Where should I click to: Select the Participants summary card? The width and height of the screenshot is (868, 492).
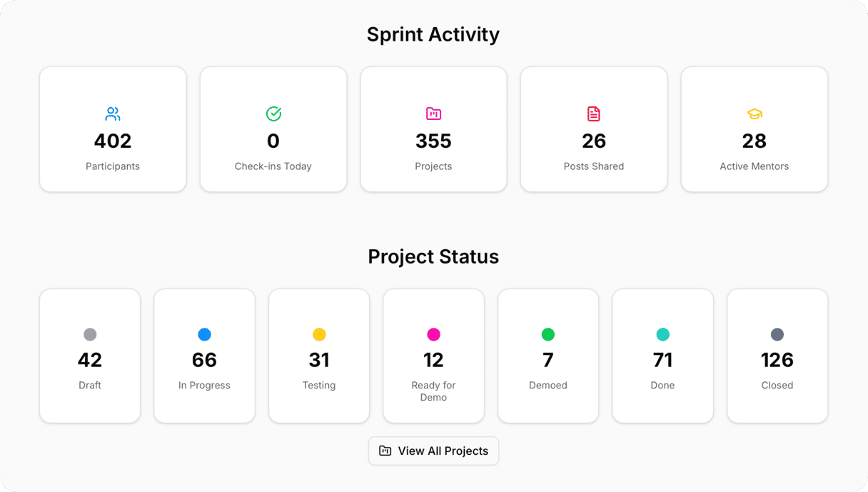(112, 129)
